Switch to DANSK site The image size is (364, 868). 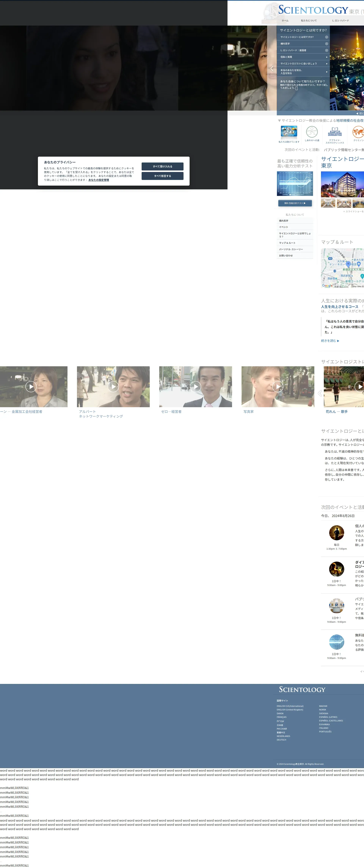[280, 714]
